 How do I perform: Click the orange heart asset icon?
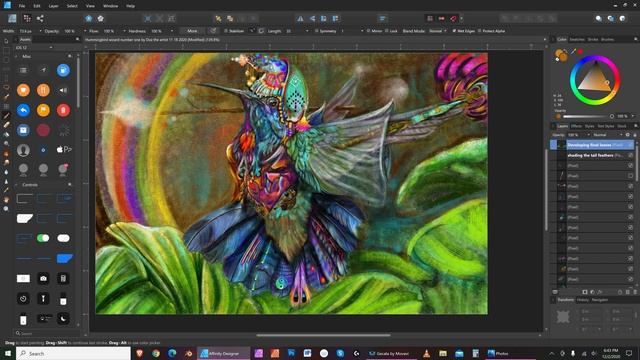[x=23, y=90]
